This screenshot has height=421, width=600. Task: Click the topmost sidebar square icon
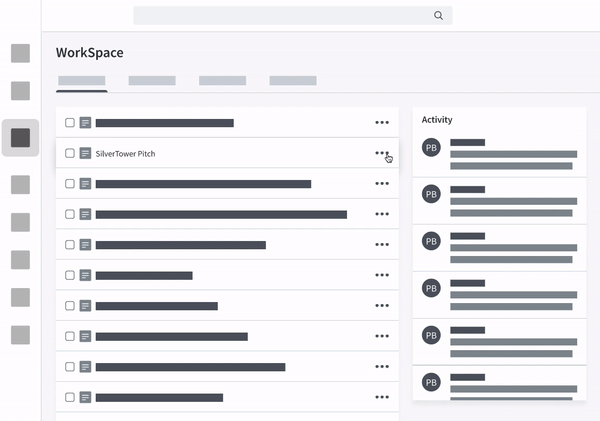pyautogui.click(x=20, y=53)
